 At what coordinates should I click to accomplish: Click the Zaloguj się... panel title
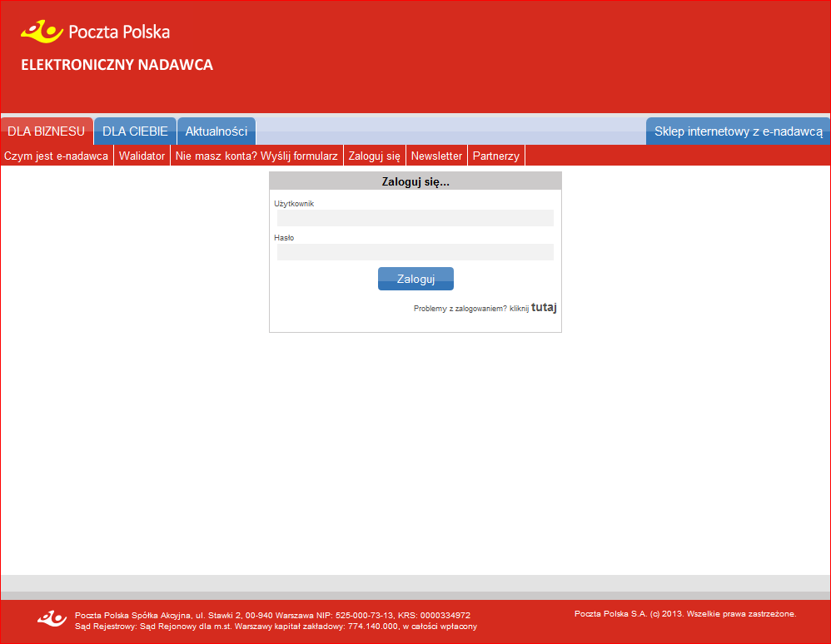pos(415,181)
